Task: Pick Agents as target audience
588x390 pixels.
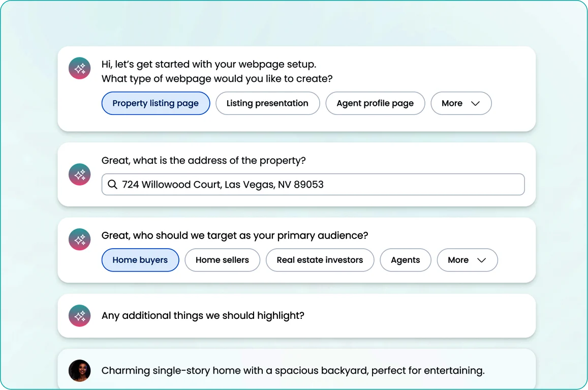Action: point(405,260)
